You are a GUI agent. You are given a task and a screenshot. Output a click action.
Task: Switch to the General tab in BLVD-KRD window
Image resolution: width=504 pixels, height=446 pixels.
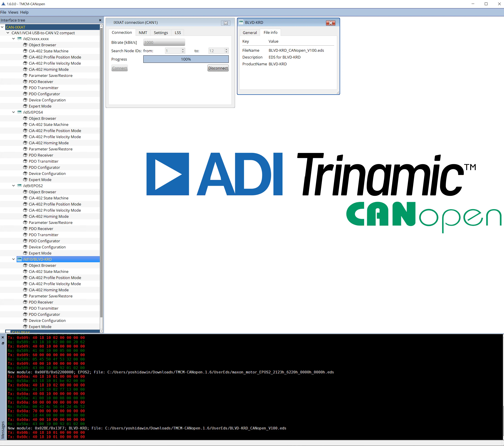coord(250,33)
